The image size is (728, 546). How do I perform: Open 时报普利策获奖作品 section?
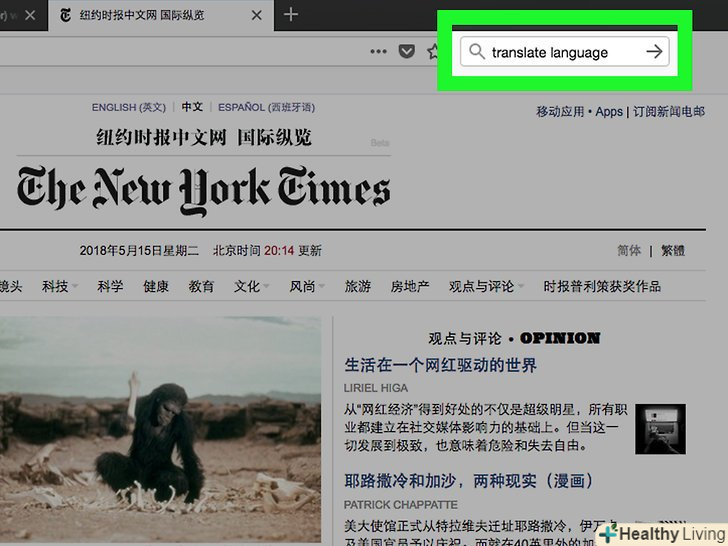tap(602, 286)
